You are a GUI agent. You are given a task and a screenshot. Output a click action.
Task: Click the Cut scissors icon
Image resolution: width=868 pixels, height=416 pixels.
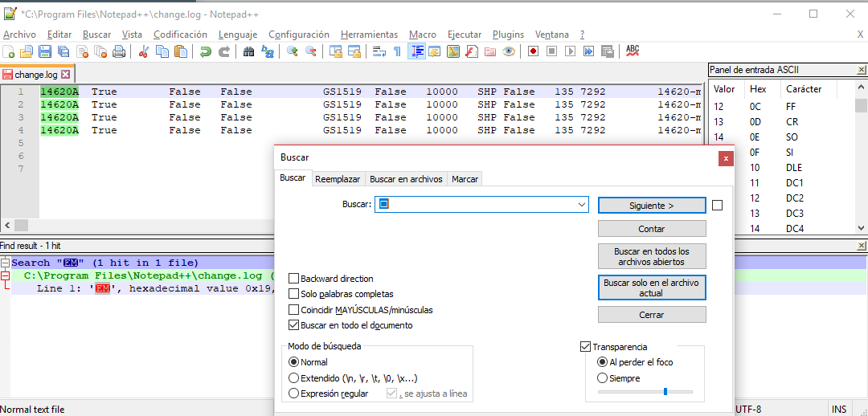(143, 51)
